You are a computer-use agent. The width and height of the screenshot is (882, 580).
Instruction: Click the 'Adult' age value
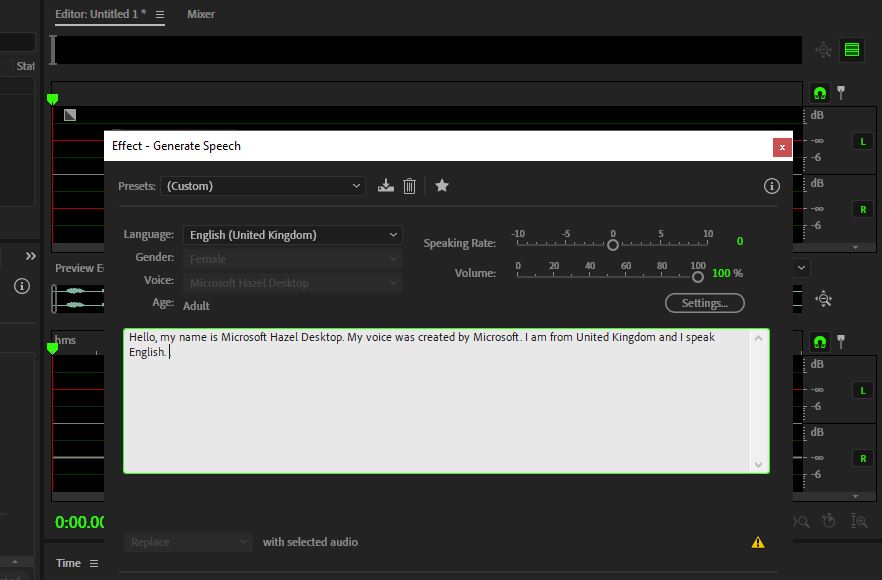click(x=196, y=306)
